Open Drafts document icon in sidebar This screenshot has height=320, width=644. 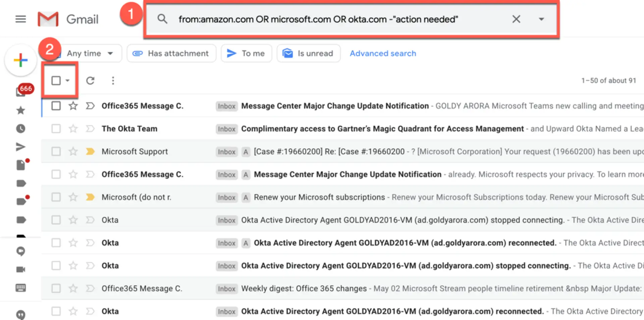[x=21, y=165]
